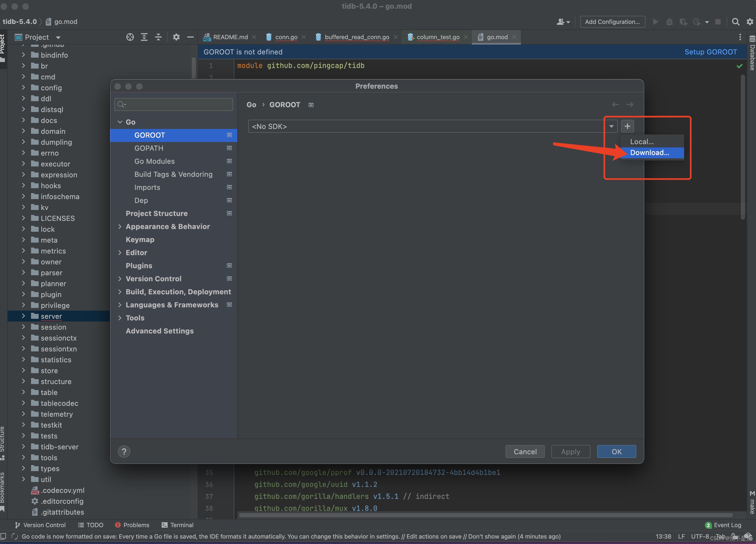Image resolution: width=756 pixels, height=544 pixels.
Task: Click the Navigate forward arrow icon
Action: coord(630,104)
